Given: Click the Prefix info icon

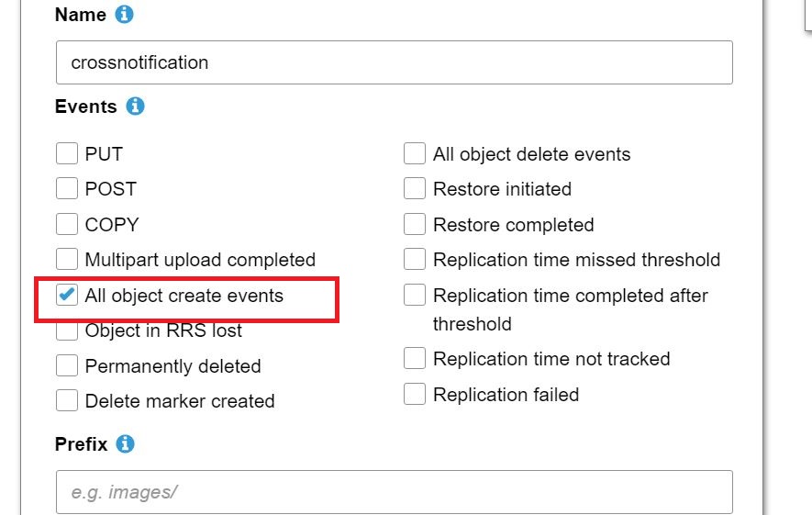Looking at the screenshot, I should [x=126, y=444].
